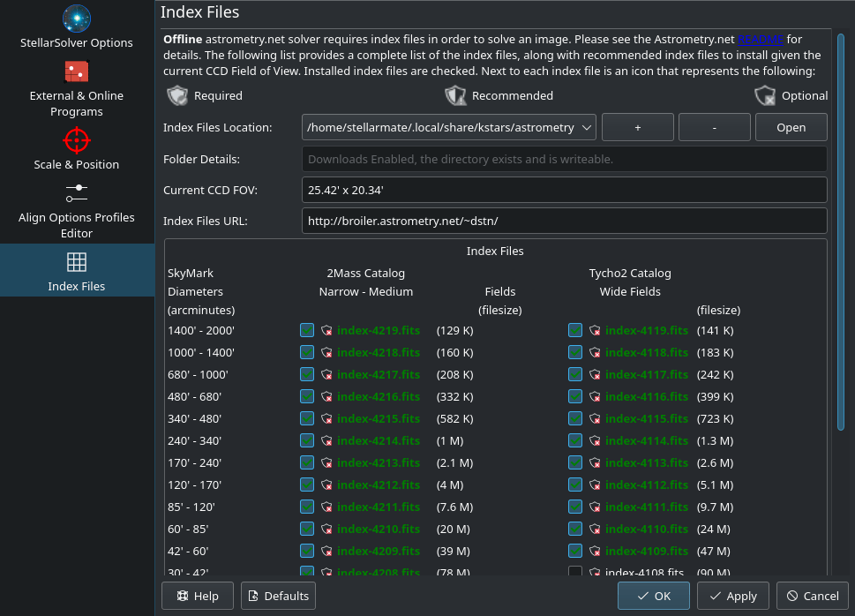Click optional shield icon beside index-4212.fits
The image size is (855, 616).
click(326, 485)
